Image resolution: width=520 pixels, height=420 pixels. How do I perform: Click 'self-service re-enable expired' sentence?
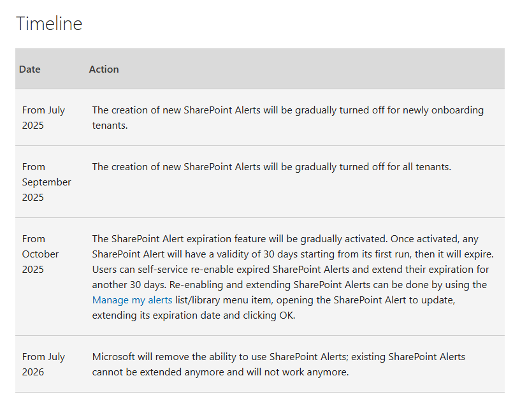291,270
